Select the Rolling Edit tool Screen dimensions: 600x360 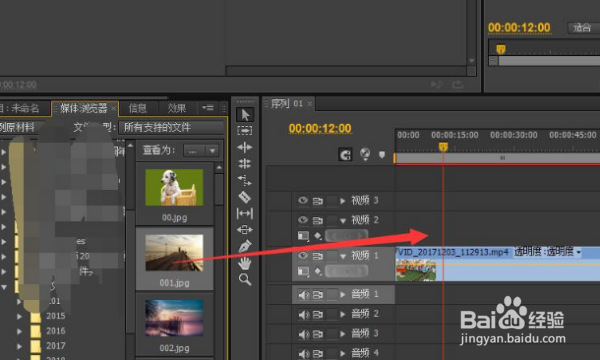point(245,164)
